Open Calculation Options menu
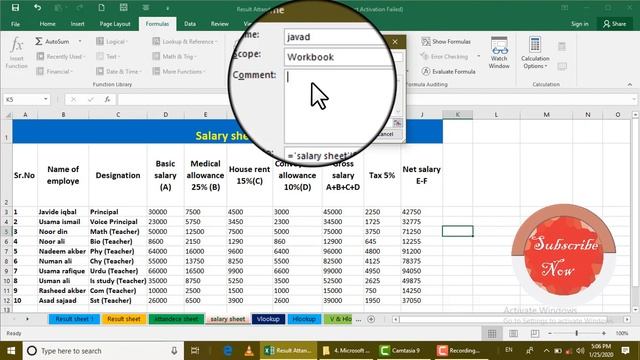Screen dimensions: 640x360 [x=535, y=53]
